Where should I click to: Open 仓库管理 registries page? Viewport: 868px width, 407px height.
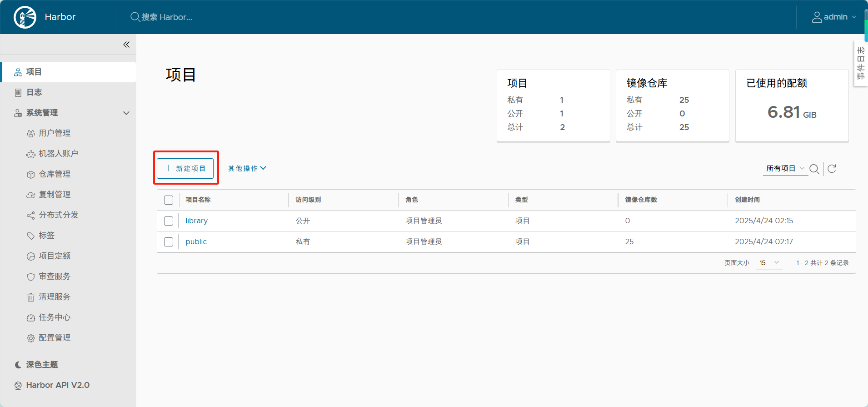click(x=55, y=174)
